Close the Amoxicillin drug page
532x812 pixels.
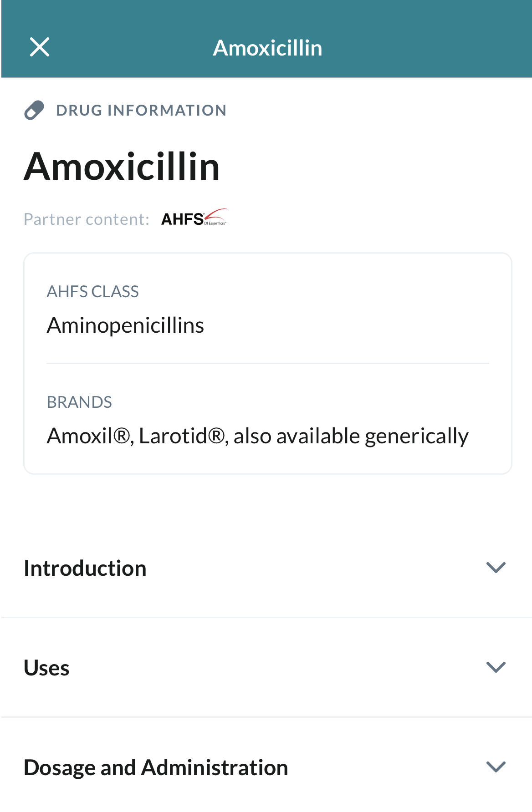(x=40, y=47)
